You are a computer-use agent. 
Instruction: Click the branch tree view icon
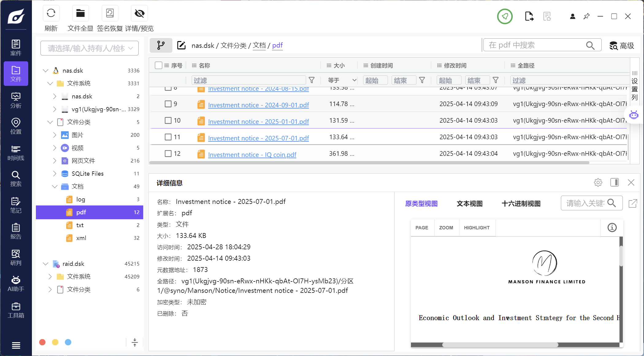161,45
